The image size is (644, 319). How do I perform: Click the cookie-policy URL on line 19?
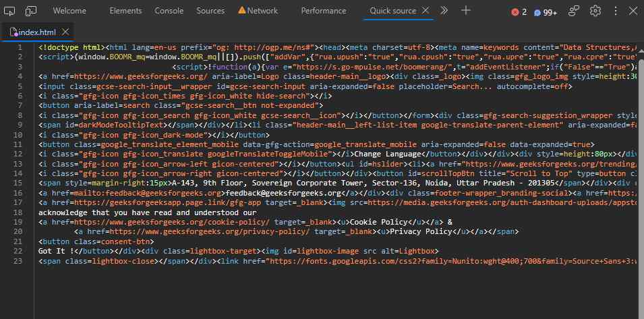(x=172, y=222)
